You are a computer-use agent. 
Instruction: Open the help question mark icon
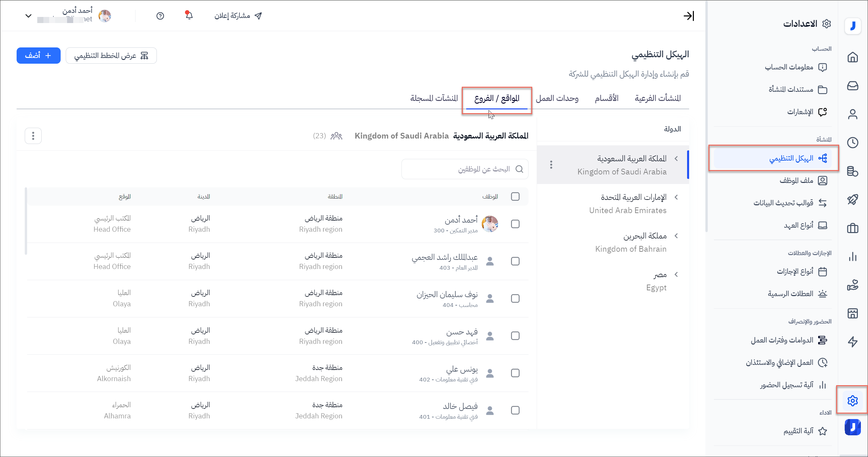160,16
